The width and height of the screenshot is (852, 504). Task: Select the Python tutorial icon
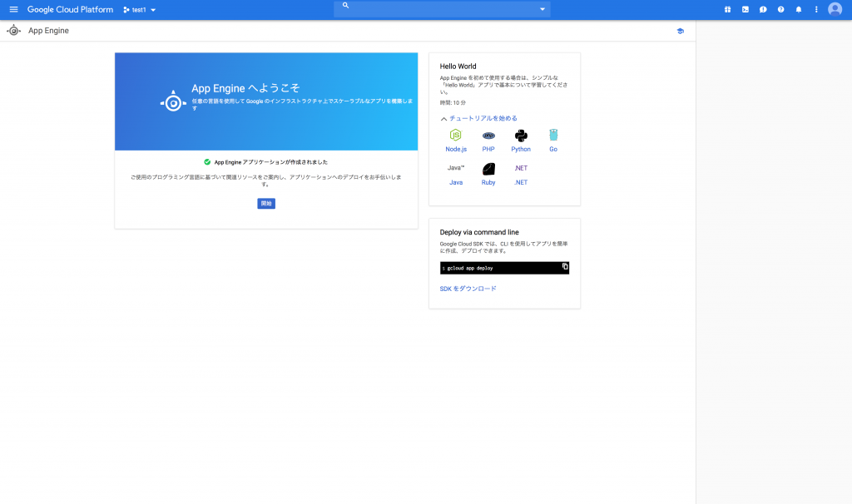(x=521, y=135)
